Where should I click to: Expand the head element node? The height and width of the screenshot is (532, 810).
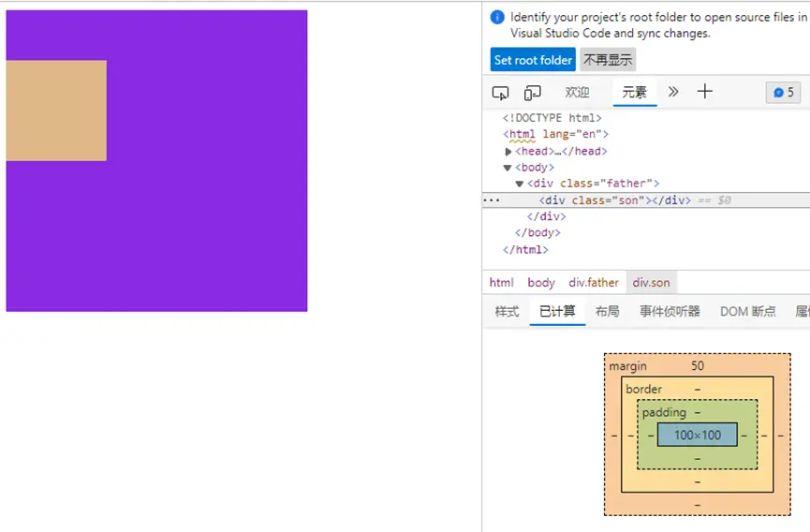click(508, 152)
